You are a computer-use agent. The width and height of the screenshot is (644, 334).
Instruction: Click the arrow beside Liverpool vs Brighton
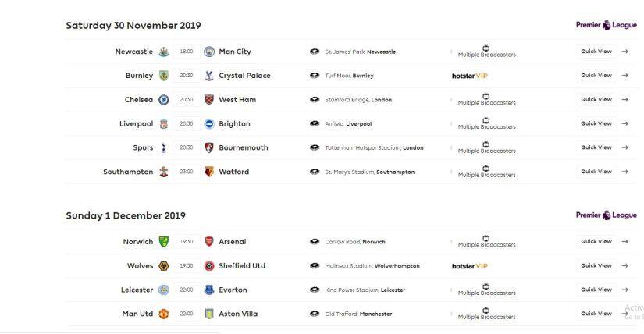coord(625,123)
